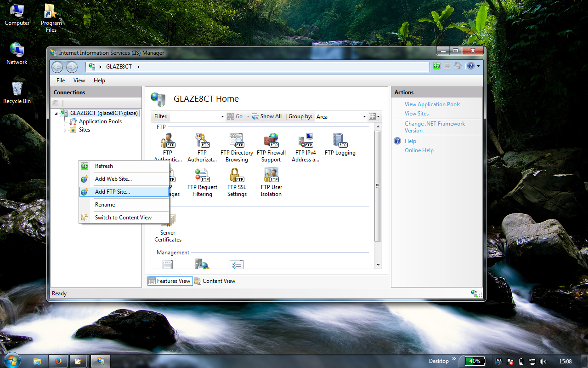
Task: Choose Rename in the context menu
Action: tap(124, 205)
